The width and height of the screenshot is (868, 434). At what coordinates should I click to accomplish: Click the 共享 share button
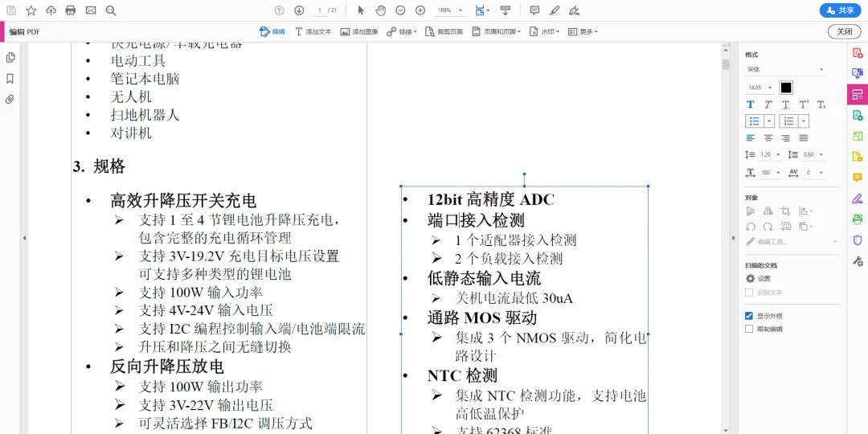click(x=840, y=10)
